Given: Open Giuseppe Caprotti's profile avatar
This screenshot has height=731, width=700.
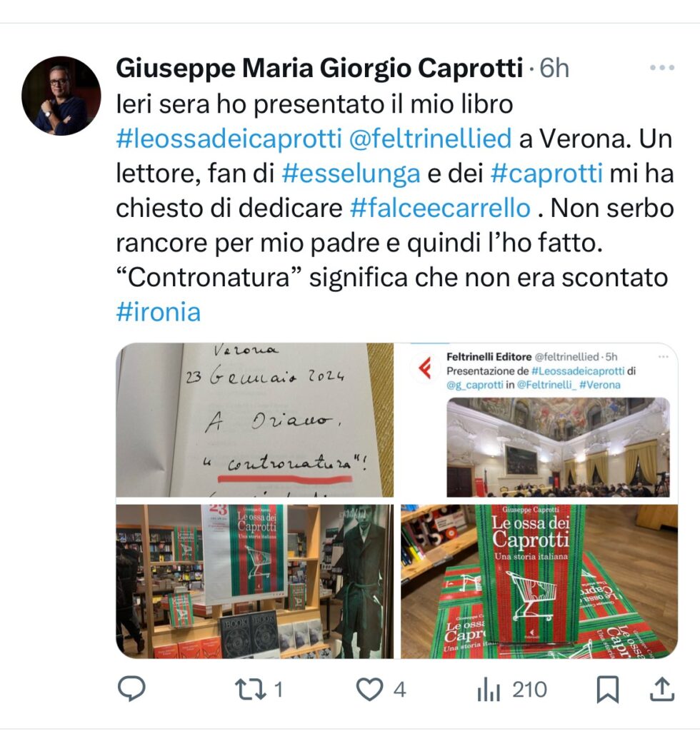Looking at the screenshot, I should (61, 96).
